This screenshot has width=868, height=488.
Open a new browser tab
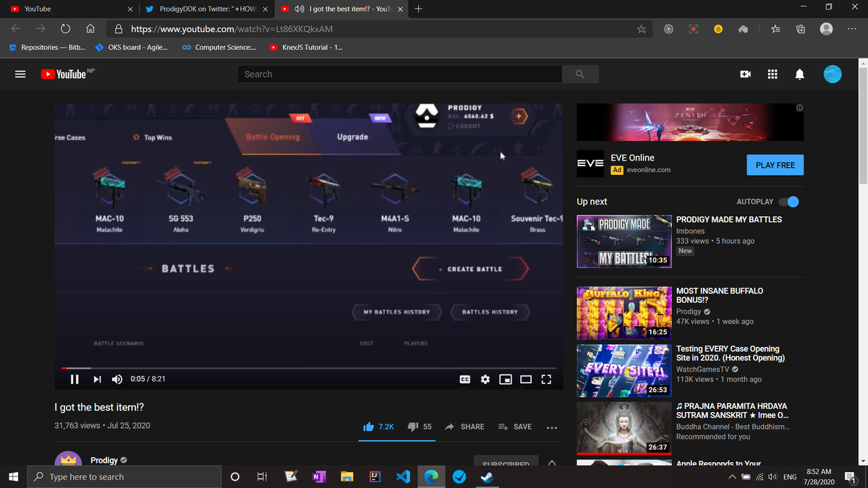419,9
